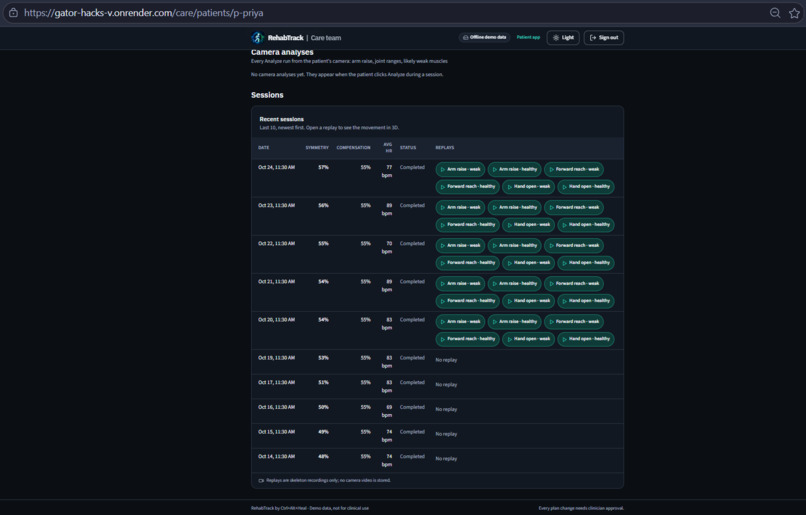Screen dimensions: 806x515
Task: Open the Patient app link
Action: point(528,37)
